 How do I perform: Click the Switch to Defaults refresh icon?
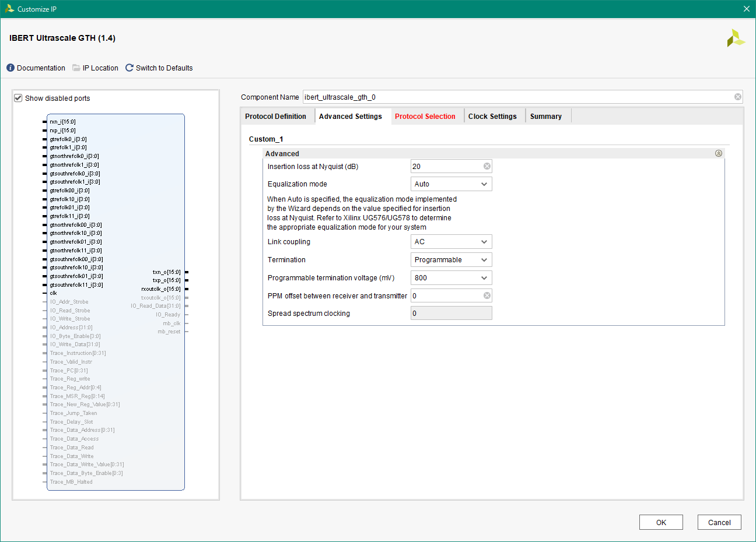(x=129, y=68)
